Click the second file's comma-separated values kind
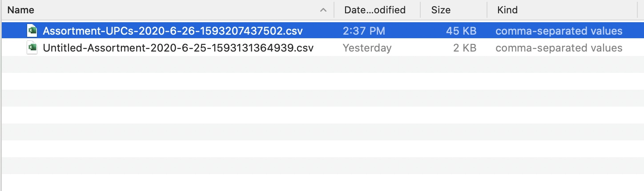This screenshot has height=191, width=644. pos(559,48)
